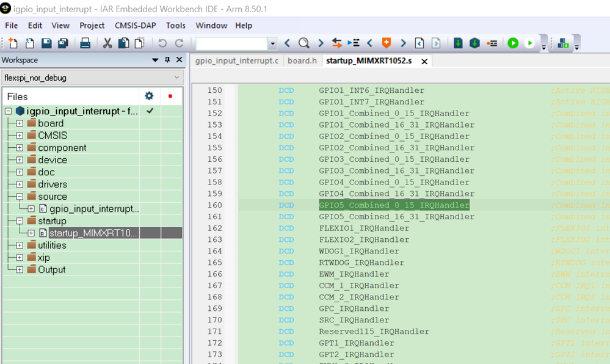This screenshot has width=610, height=364.
Task: Expand the component folder
Action: tap(20, 148)
